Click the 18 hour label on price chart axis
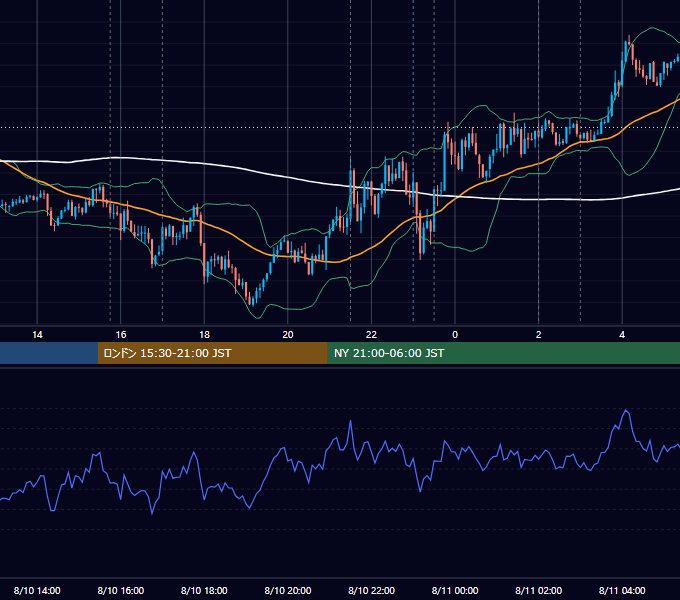The width and height of the screenshot is (680, 600). pos(204,335)
